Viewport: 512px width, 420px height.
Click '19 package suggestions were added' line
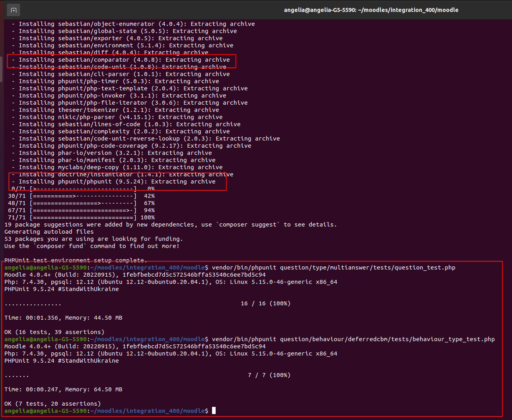tap(171, 225)
